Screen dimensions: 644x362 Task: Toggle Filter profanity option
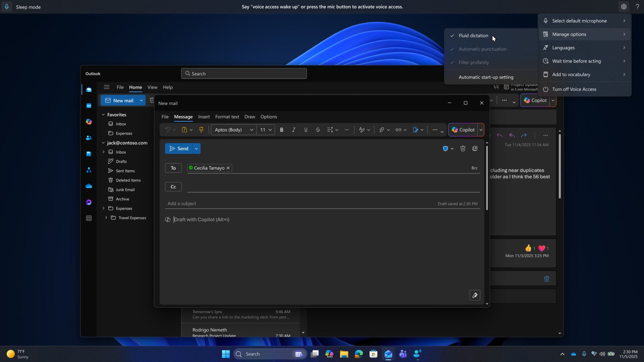coord(474,62)
